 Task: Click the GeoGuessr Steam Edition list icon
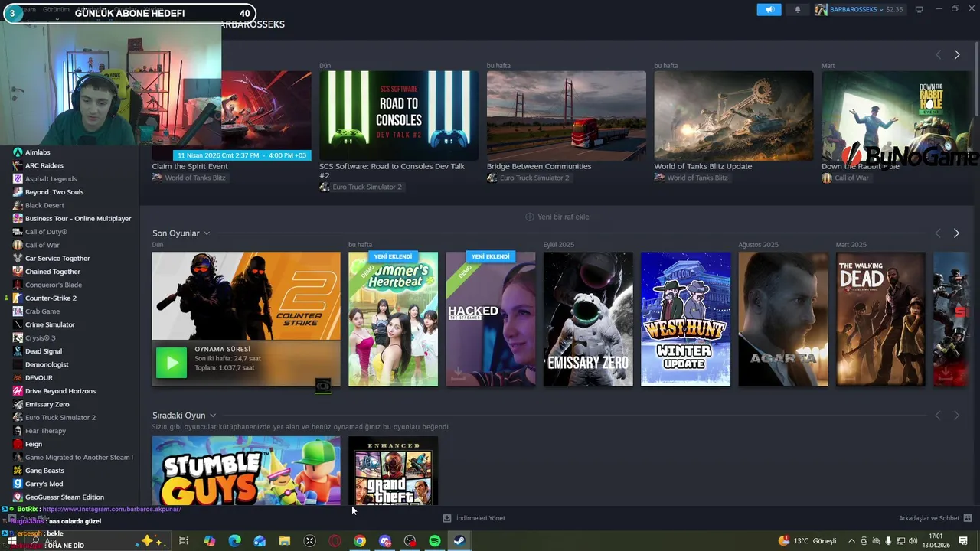[18, 497]
